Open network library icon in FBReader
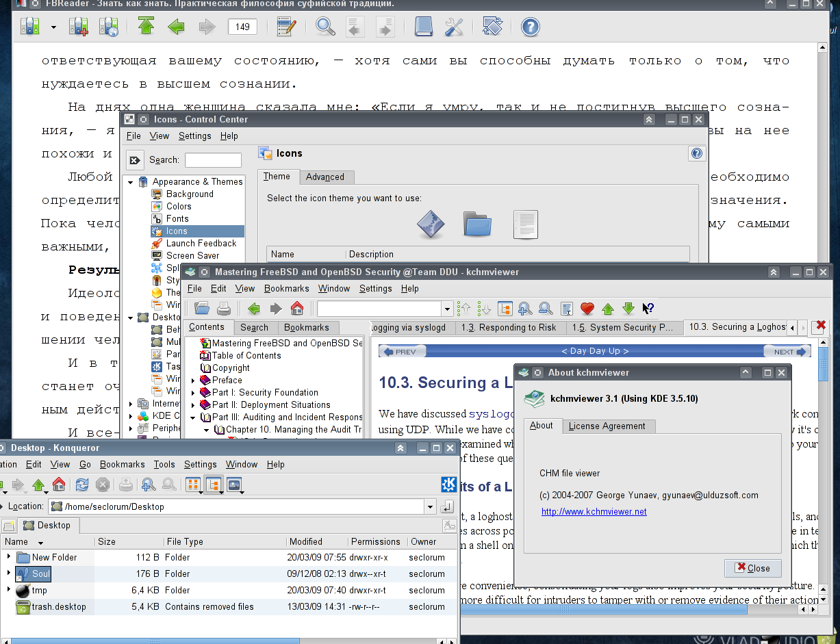Screen dimensions: 840x644 [x=109, y=27]
